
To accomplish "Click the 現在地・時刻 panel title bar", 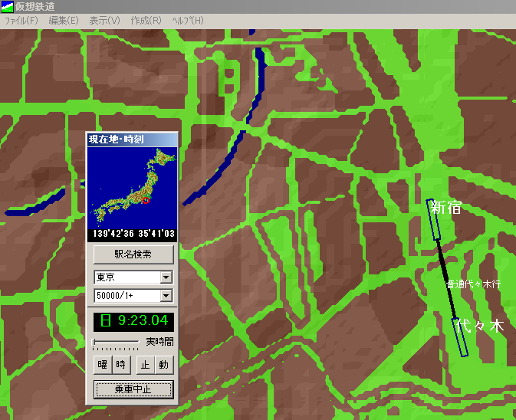I will (x=133, y=139).
